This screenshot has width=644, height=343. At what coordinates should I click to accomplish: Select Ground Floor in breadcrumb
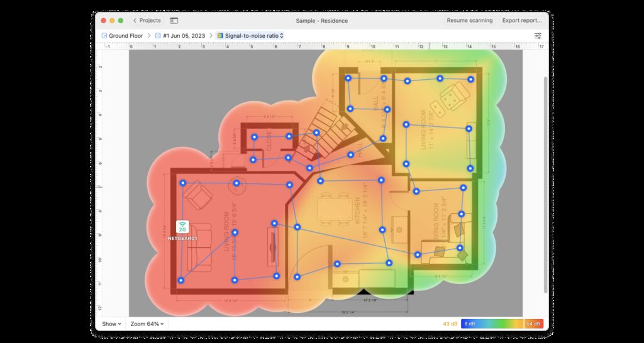point(126,36)
